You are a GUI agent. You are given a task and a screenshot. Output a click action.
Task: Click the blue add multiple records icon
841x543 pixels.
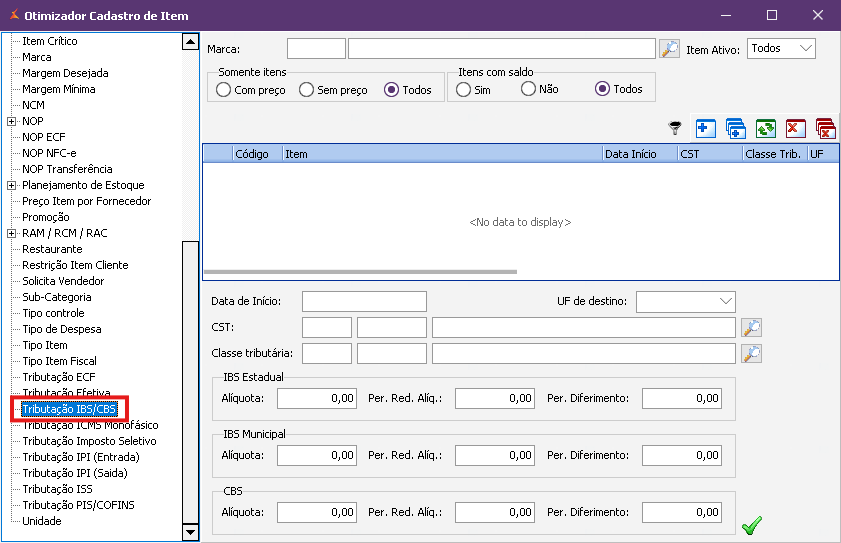[736, 128]
